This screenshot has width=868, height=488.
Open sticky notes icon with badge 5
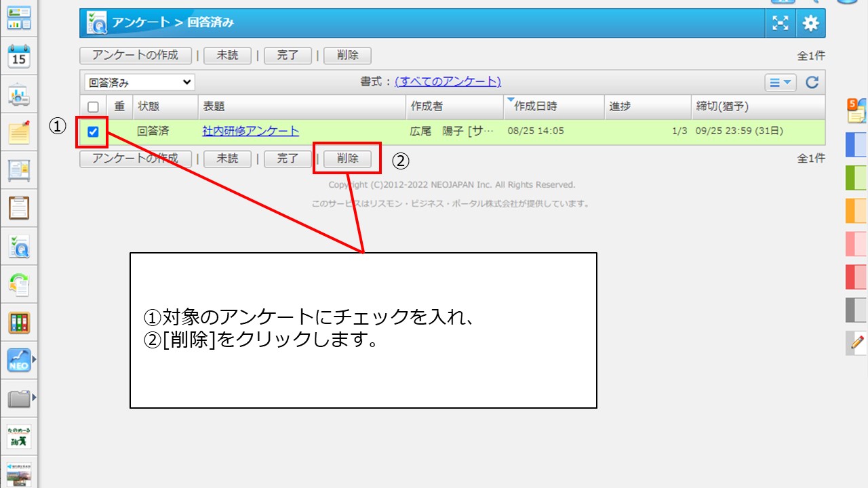point(856,110)
